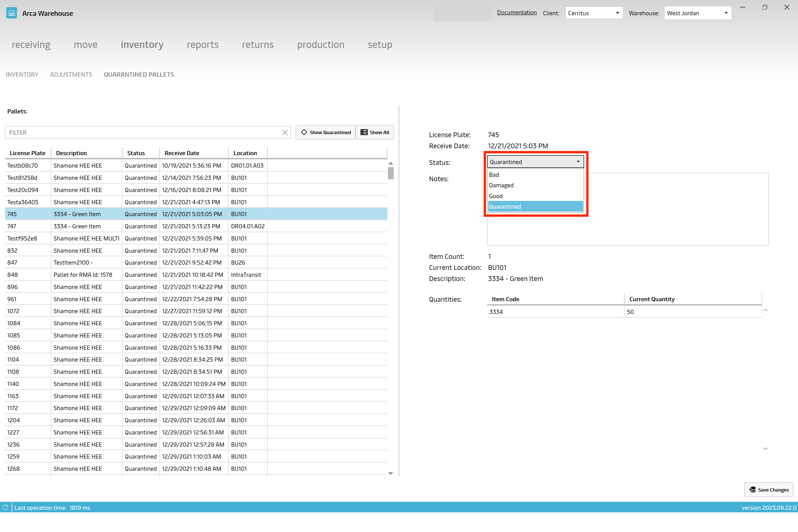
Task: Sort by the Description column header
Action: [x=86, y=153]
